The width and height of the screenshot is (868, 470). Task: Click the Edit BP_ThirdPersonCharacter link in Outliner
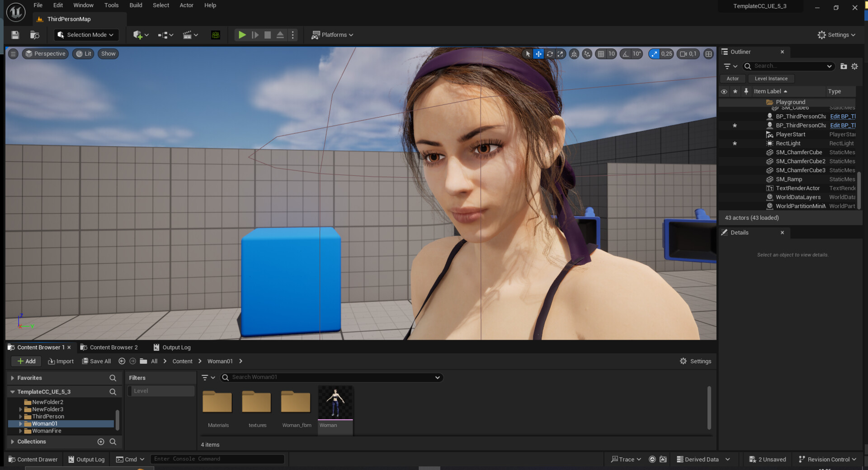[842, 116]
